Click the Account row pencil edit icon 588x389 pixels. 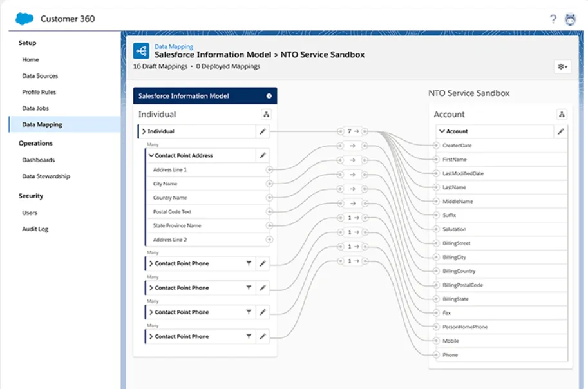(x=561, y=131)
